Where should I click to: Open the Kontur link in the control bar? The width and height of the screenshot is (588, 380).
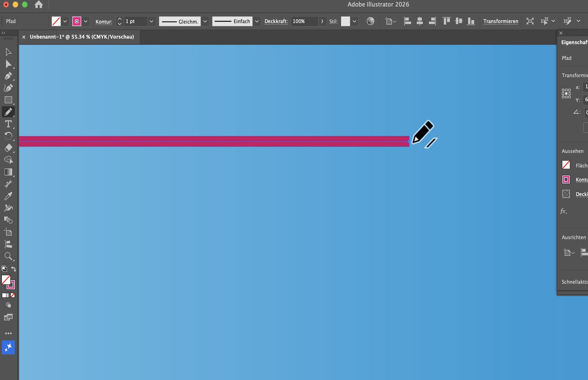pos(104,21)
